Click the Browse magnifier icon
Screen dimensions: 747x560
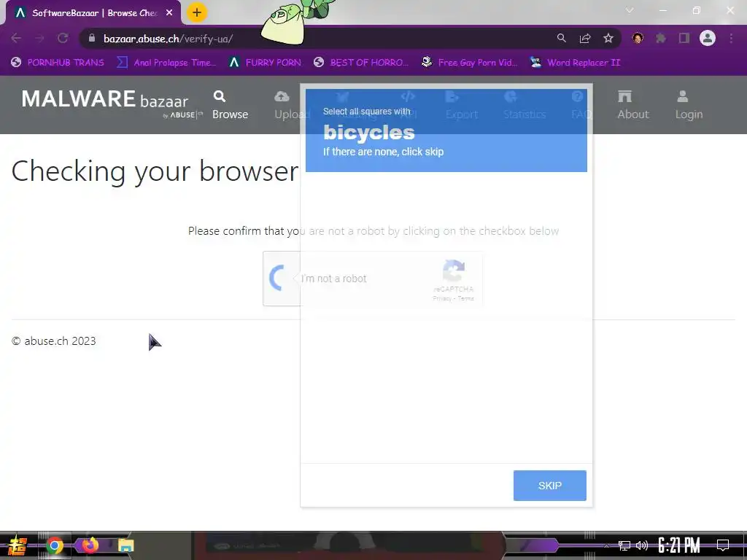(x=219, y=96)
